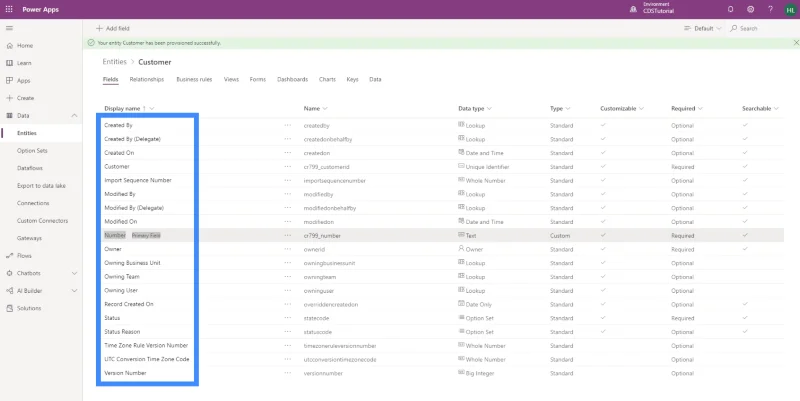Switch to the Business rules tab

194,80
